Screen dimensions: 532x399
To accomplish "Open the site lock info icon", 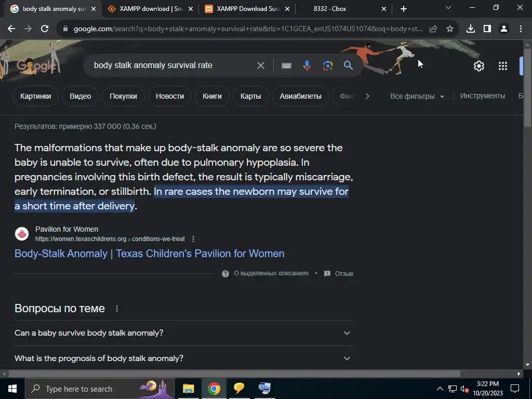I will pyautogui.click(x=65, y=29).
